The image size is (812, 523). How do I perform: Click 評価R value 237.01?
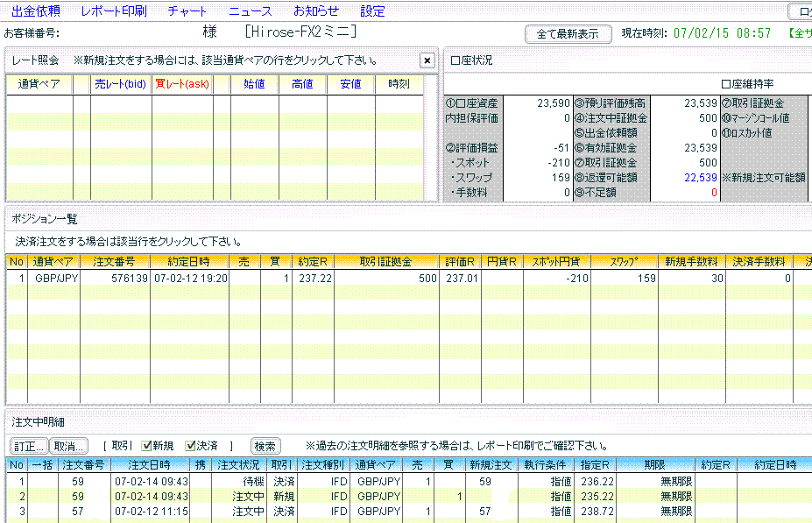point(462,278)
